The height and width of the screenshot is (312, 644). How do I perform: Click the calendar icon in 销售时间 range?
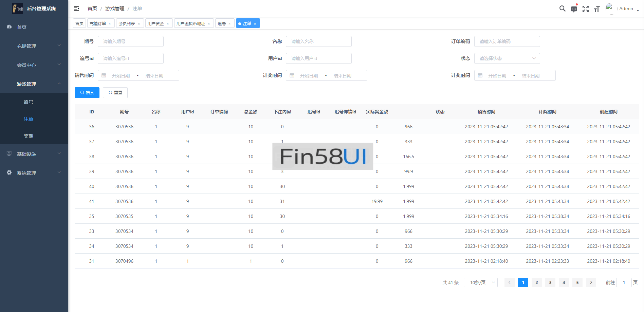coord(104,75)
